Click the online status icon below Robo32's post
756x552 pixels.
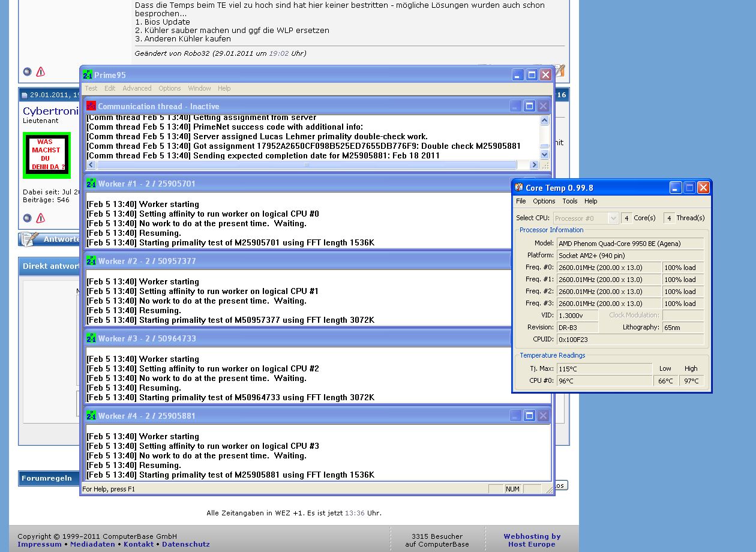click(x=27, y=71)
